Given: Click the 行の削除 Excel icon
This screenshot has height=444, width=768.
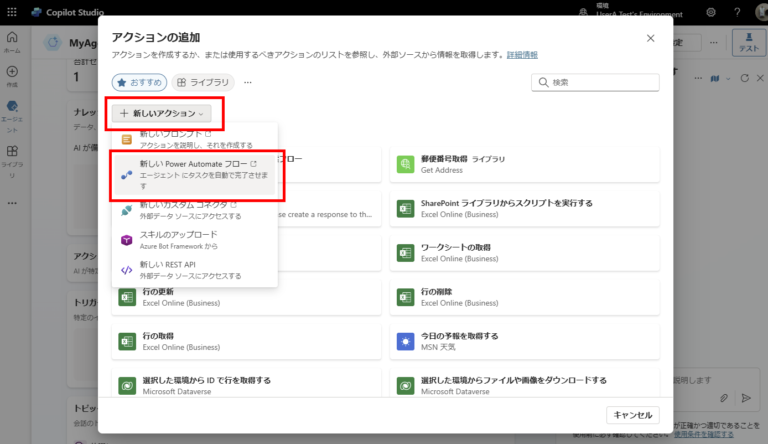Looking at the screenshot, I should click(406, 297).
